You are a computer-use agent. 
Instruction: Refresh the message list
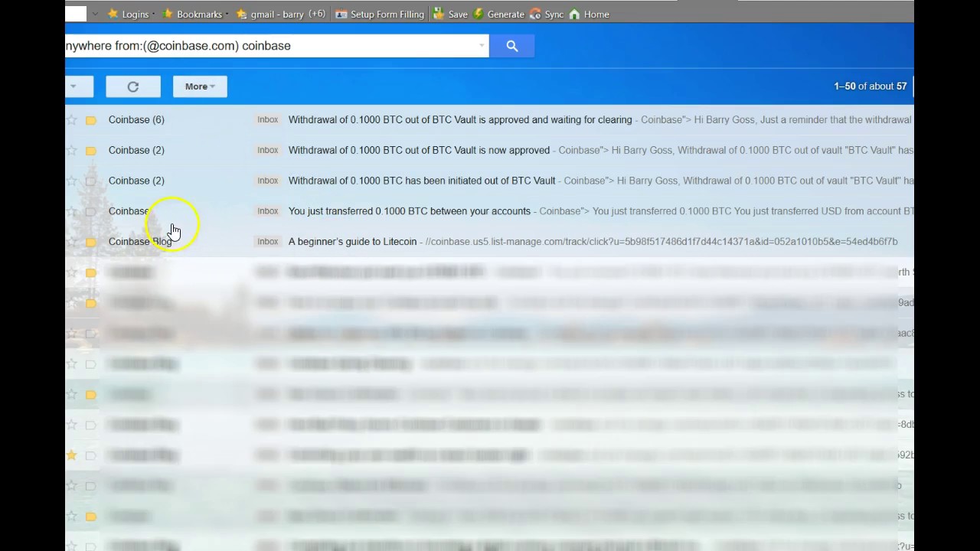133,86
